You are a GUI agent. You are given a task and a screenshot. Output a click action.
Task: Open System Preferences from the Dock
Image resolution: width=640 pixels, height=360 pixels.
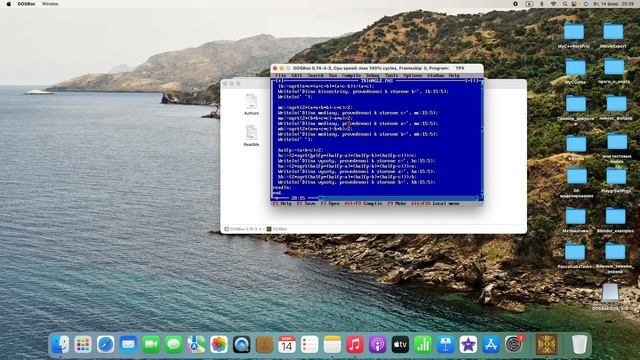(513, 344)
